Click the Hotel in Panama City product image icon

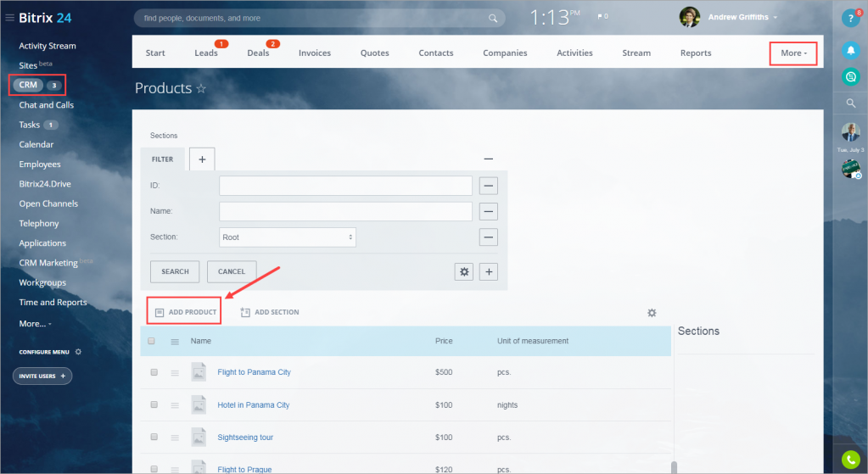click(199, 404)
